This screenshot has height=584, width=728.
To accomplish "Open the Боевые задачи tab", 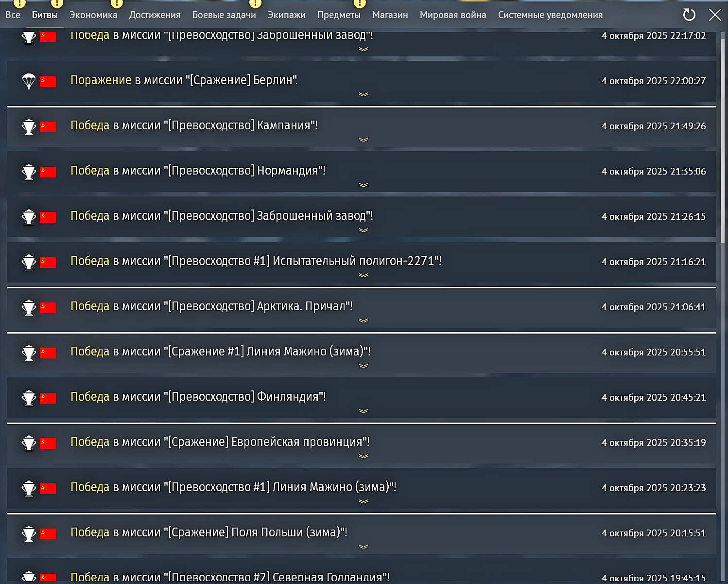I will tap(224, 15).
